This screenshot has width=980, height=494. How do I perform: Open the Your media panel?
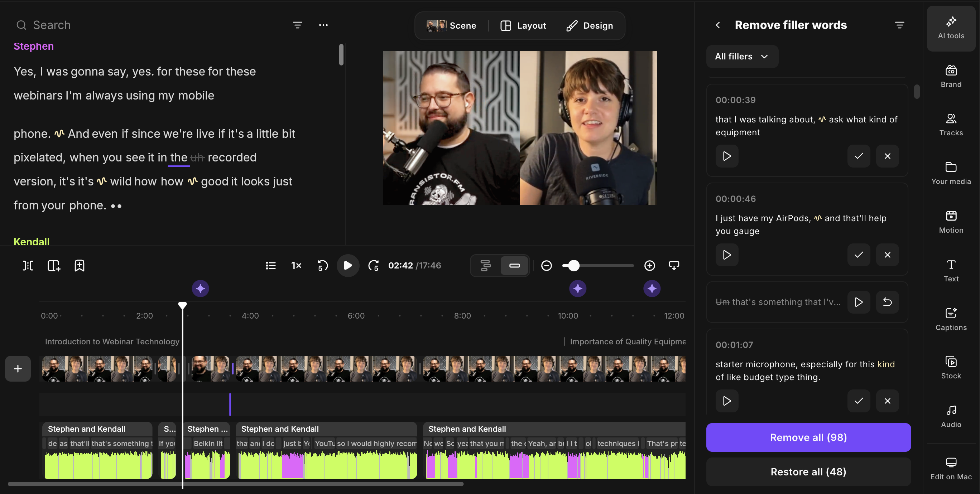951,173
